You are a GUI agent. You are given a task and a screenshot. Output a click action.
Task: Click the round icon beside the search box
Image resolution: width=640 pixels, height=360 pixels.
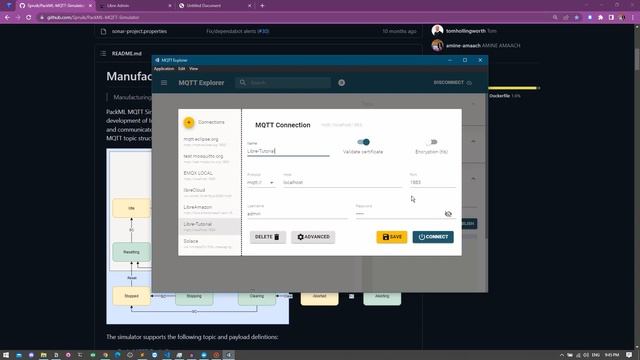(x=342, y=83)
